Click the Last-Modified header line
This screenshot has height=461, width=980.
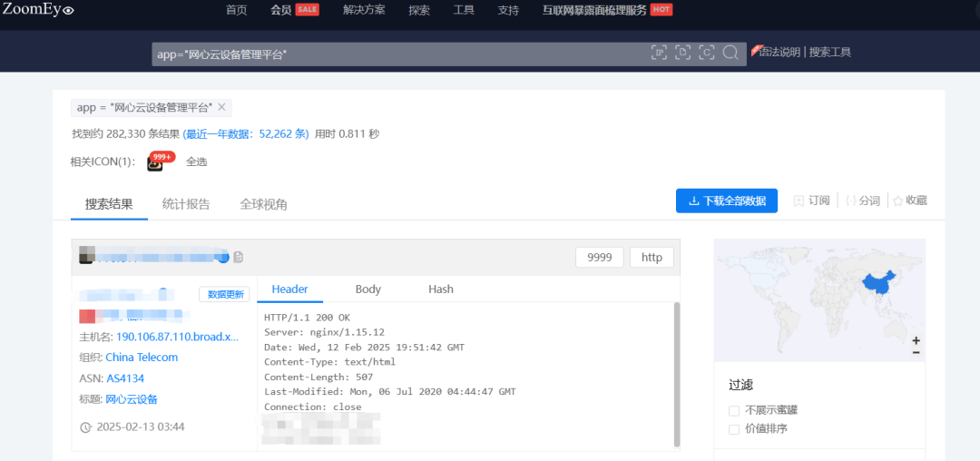[390, 392]
